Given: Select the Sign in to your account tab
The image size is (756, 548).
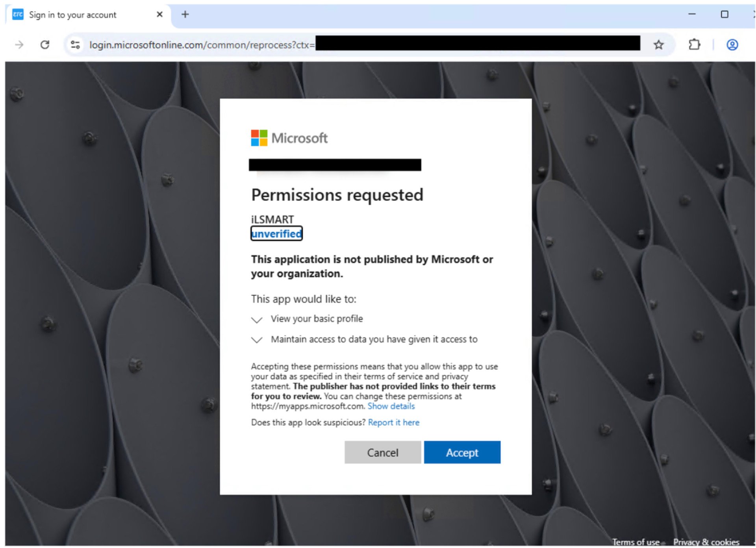Looking at the screenshot, I should point(73,15).
